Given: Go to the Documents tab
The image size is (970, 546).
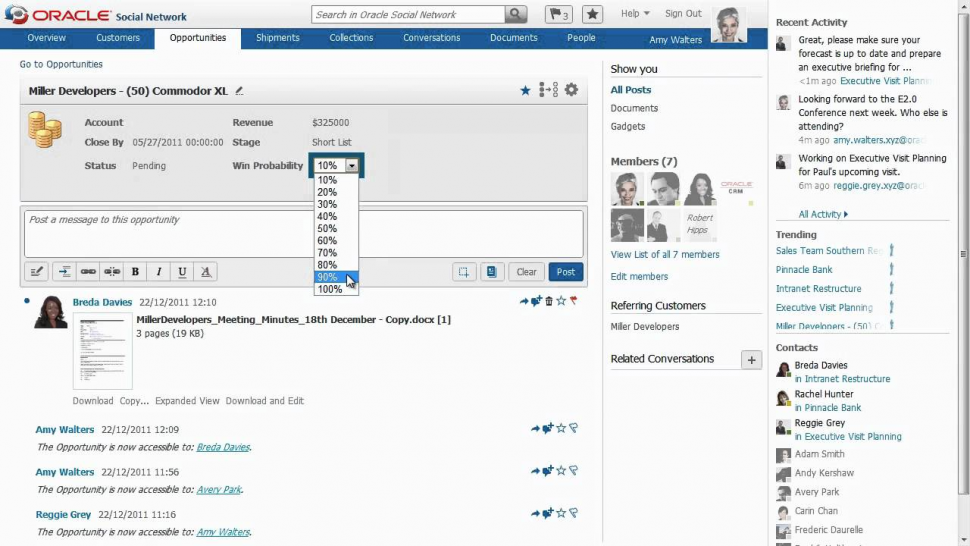Looking at the screenshot, I should 513,38.
